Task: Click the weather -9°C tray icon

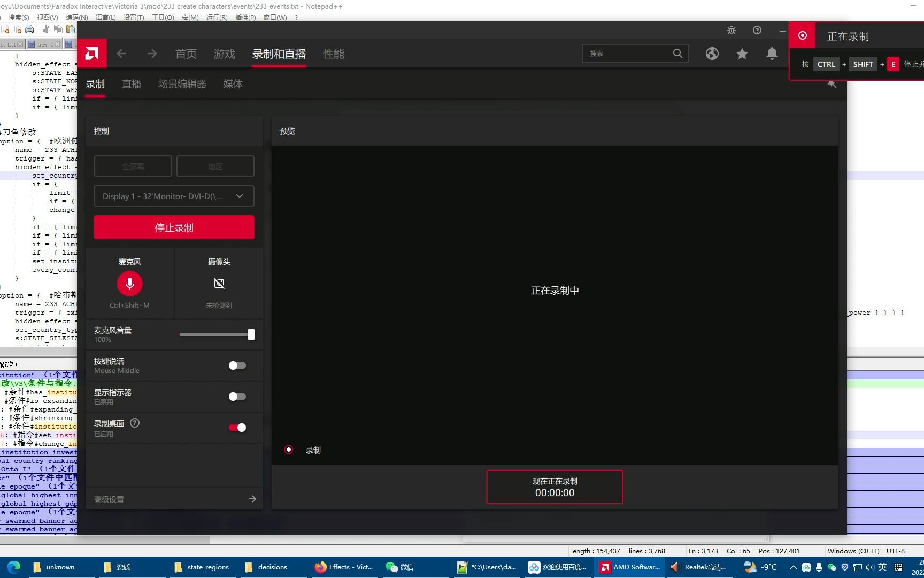Action: tap(761, 567)
